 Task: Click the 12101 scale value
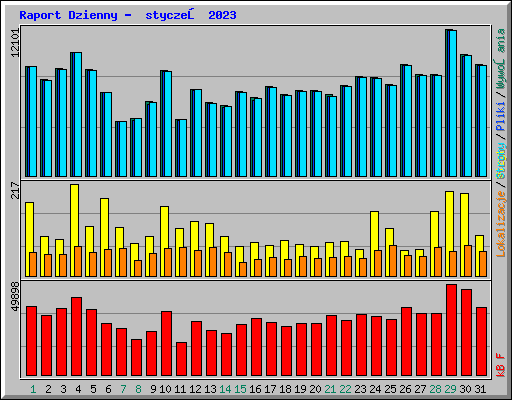pyautogui.click(x=15, y=43)
